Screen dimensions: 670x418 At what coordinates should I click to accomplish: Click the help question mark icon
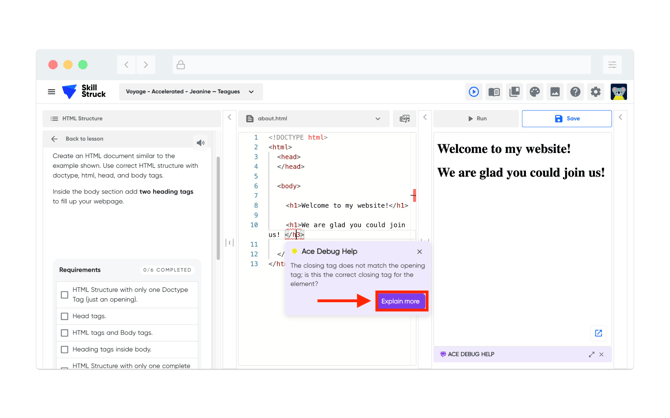(x=575, y=92)
